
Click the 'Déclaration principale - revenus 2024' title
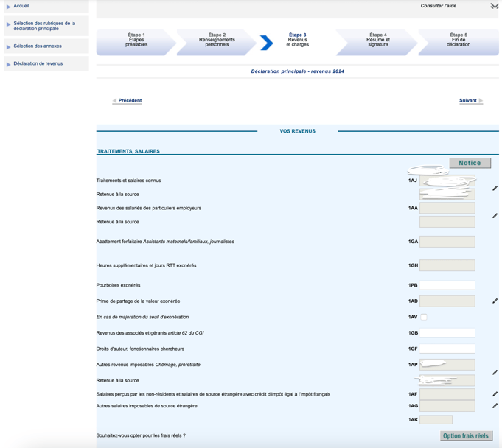point(297,71)
